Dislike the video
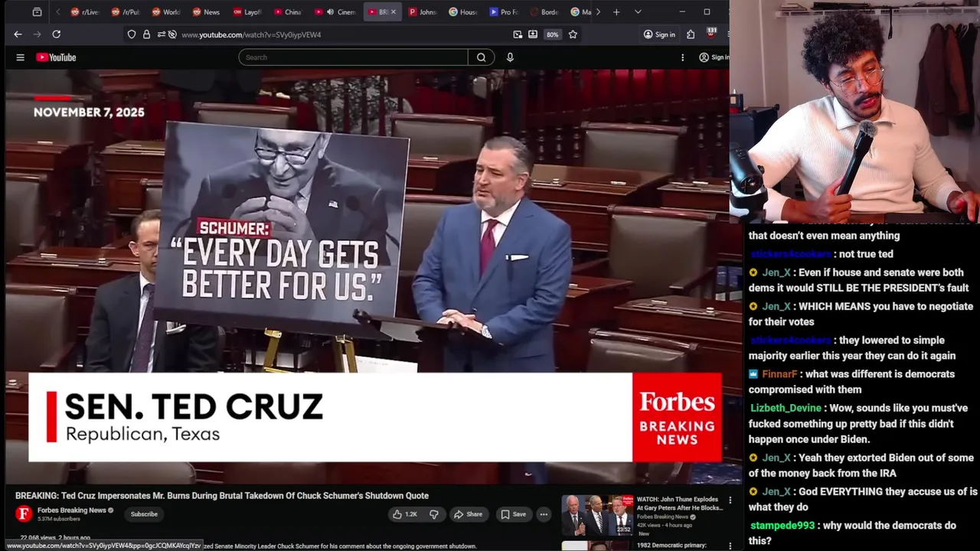The height and width of the screenshot is (551, 980). pos(433,514)
